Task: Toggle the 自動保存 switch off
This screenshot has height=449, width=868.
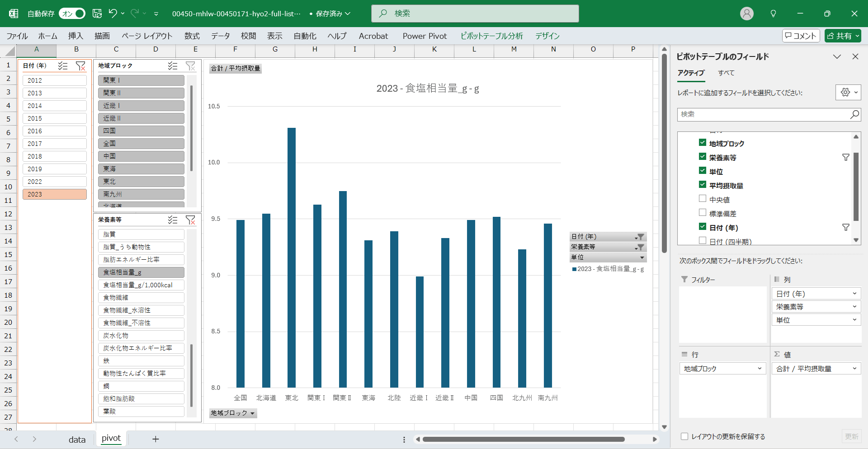Action: pos(72,14)
